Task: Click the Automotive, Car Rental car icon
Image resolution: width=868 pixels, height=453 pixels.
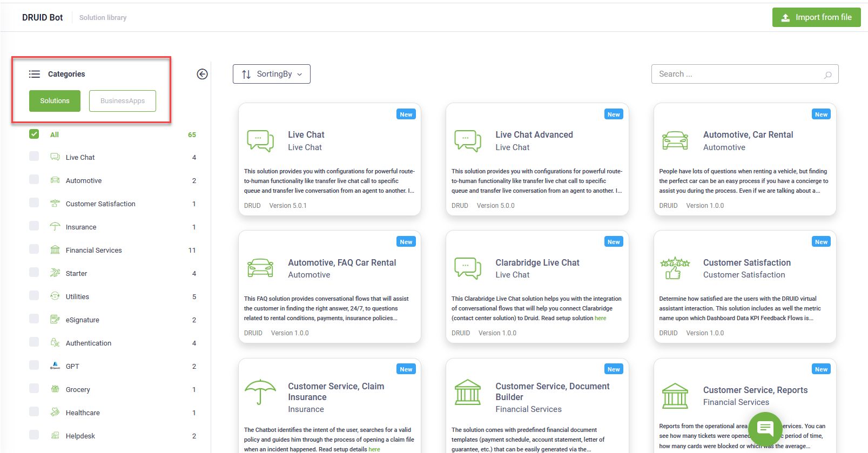Action: pos(675,140)
